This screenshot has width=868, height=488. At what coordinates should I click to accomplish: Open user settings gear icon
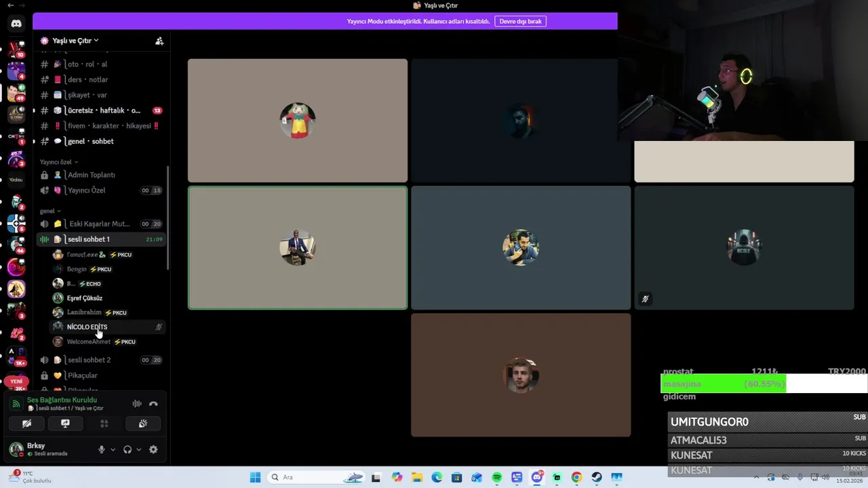153,449
